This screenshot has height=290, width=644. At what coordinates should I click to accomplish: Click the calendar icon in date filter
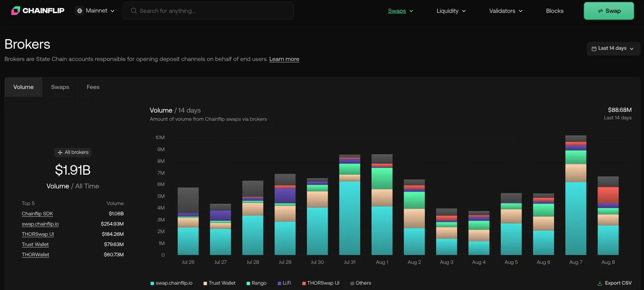pos(594,48)
